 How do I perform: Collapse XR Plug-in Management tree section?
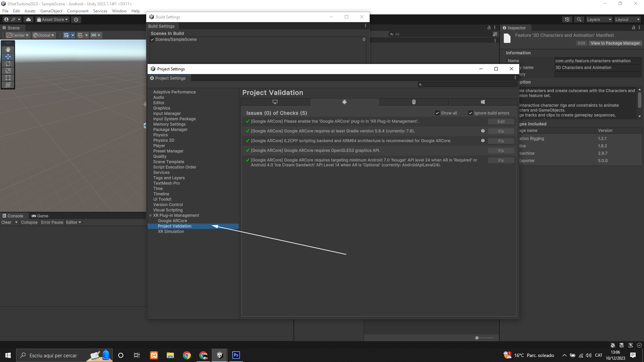[x=151, y=216]
